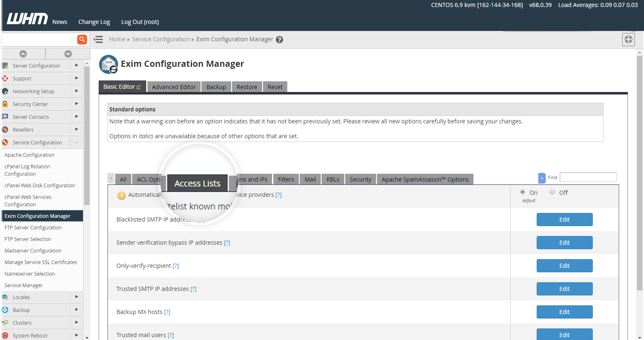Open the RBLs options tab
The height and width of the screenshot is (340, 644).
333,179
